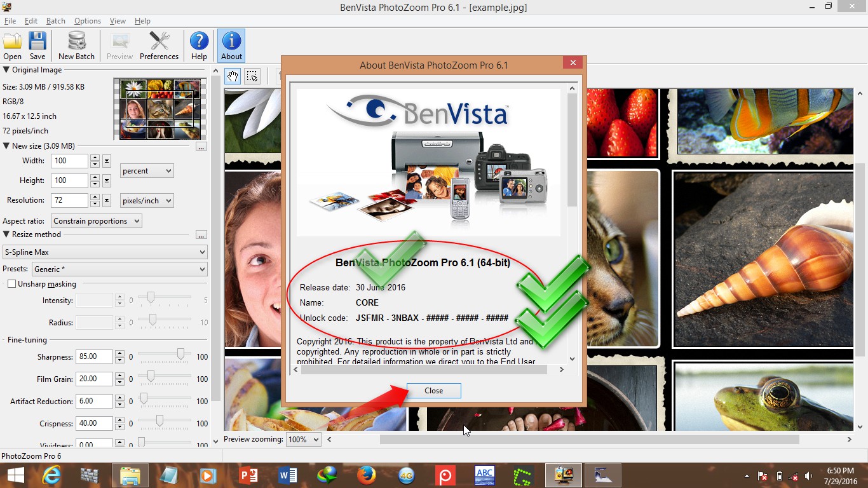Image resolution: width=868 pixels, height=488 pixels.
Task: Click the About info toolbar icon
Action: tap(231, 46)
